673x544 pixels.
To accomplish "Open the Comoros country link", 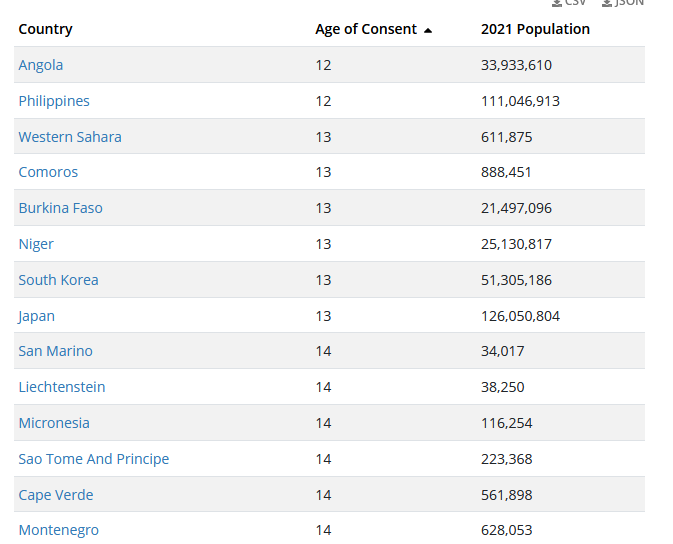I will [x=48, y=172].
